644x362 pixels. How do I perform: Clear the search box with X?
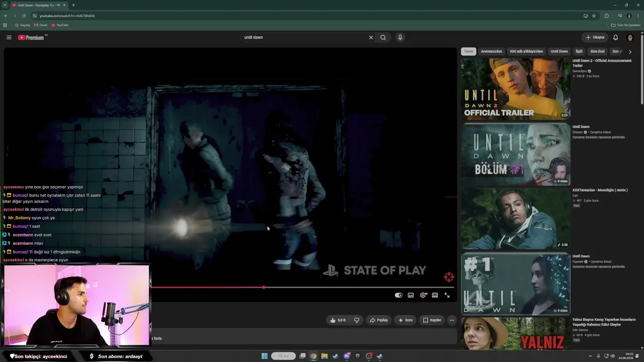pyautogui.click(x=371, y=37)
